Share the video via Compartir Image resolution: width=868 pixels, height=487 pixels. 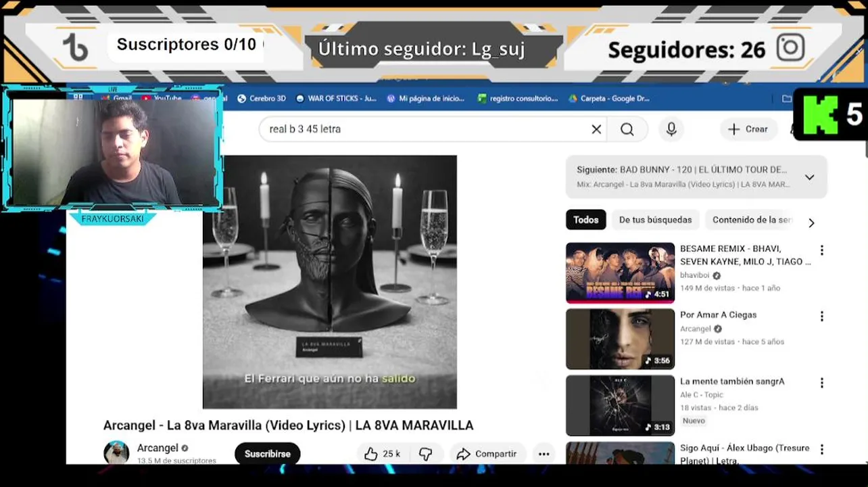coord(486,454)
